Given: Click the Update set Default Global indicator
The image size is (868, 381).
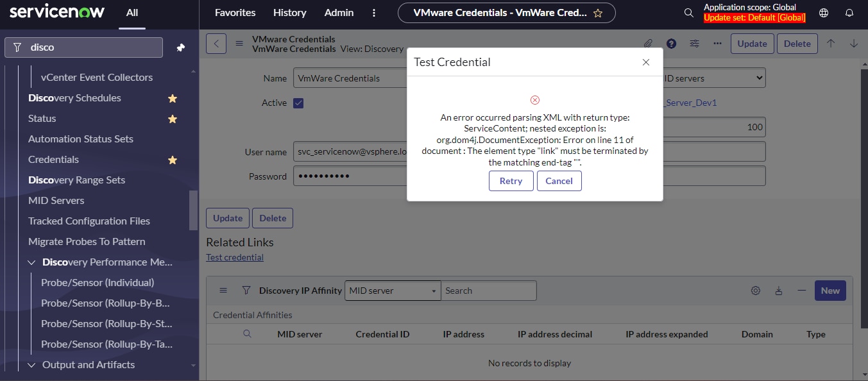Looking at the screenshot, I should coord(754,18).
